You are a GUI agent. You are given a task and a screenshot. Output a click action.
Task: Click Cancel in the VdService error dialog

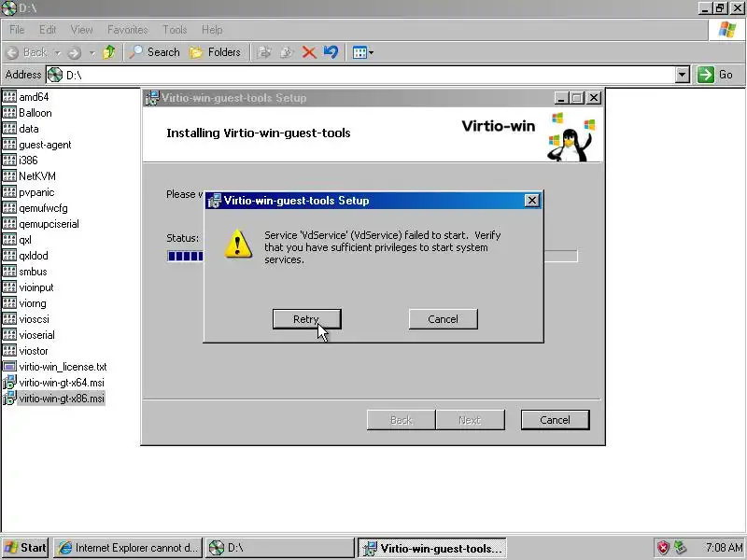pos(443,319)
